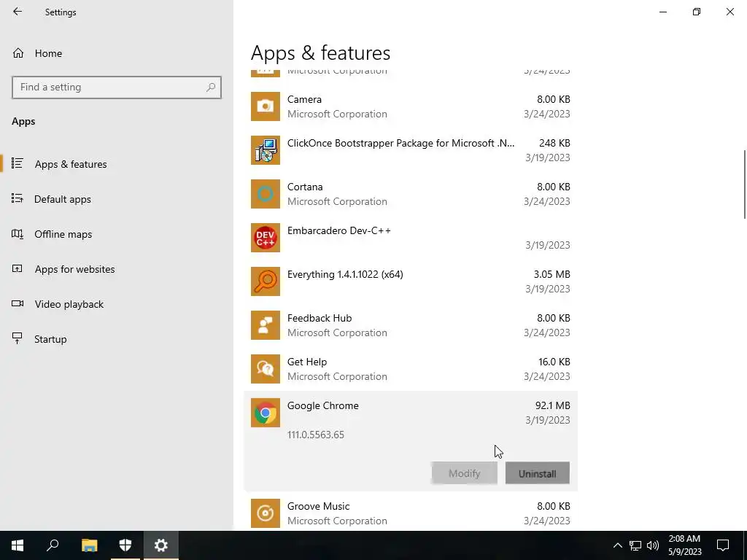
Task: Open Video playback section
Action: pyautogui.click(x=117, y=304)
